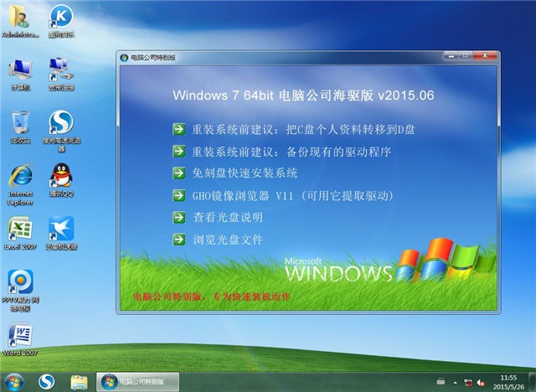The image size is (536, 392).
Task: Click the Show Desktop strip at the taskbar edge
Action: tap(533, 382)
